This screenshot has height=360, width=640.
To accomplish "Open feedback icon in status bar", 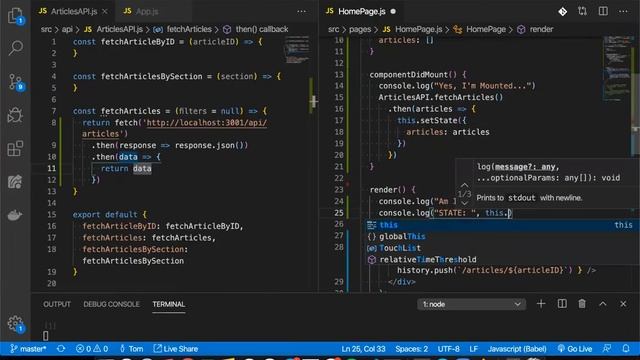I will pyautogui.click(x=607, y=349).
